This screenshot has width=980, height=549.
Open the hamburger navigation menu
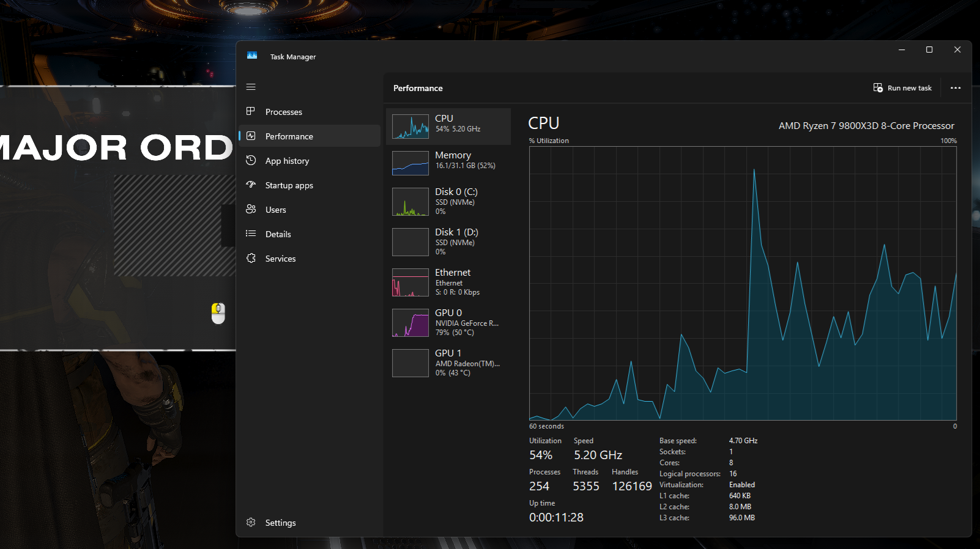click(x=251, y=87)
